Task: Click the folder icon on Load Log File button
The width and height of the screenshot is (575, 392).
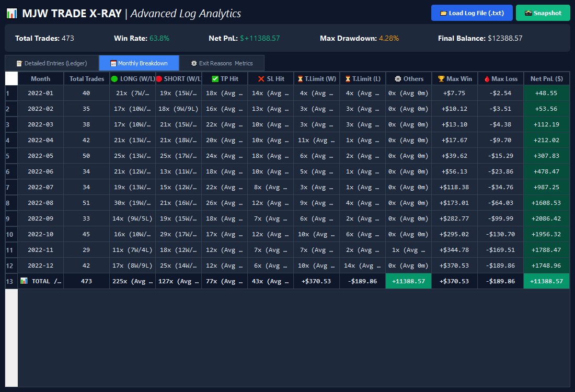Action: 443,13
